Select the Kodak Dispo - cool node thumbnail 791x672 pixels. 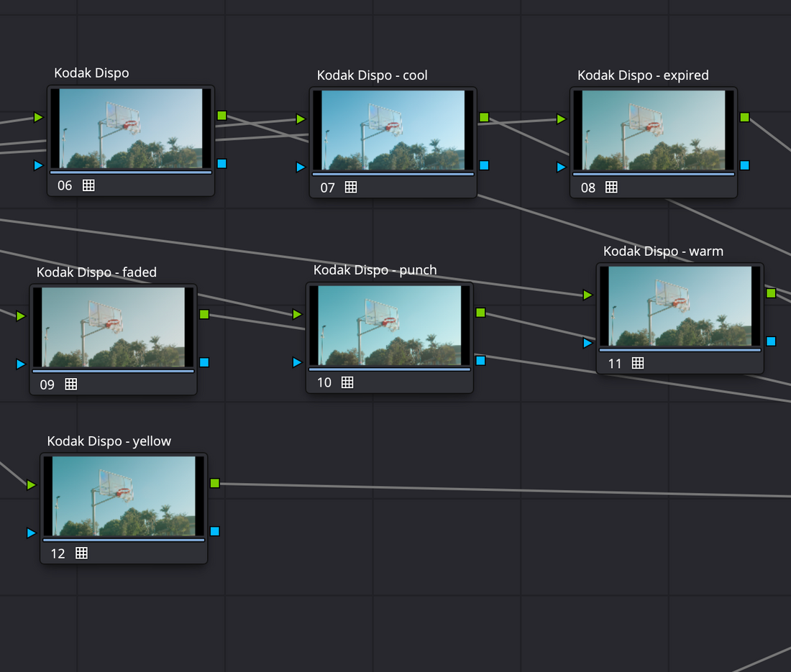point(393,130)
